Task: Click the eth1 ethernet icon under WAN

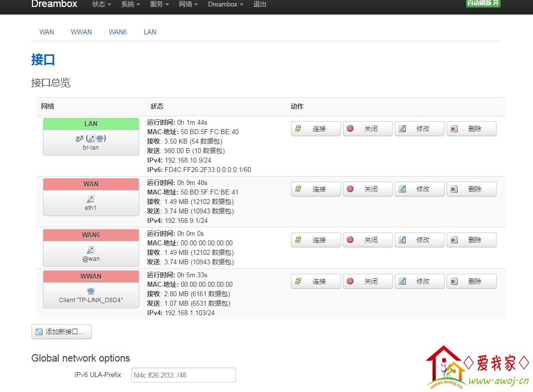Action: (x=91, y=198)
